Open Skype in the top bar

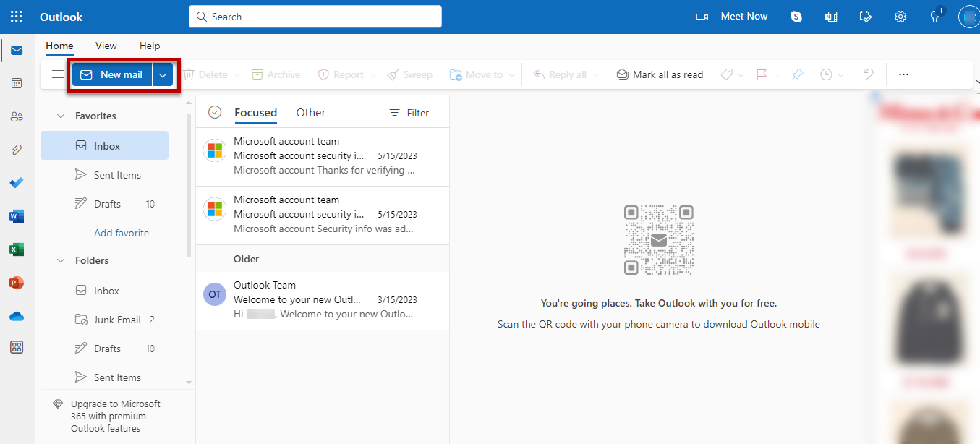click(x=796, y=16)
